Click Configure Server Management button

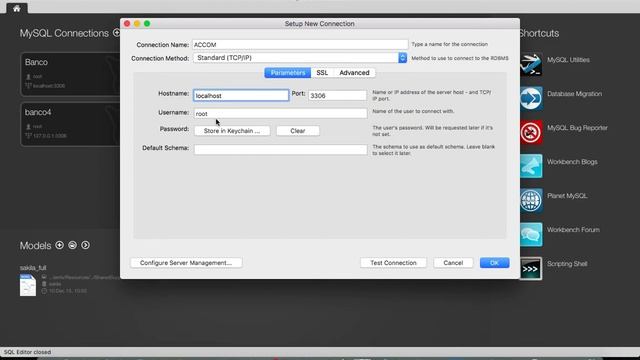tap(186, 262)
